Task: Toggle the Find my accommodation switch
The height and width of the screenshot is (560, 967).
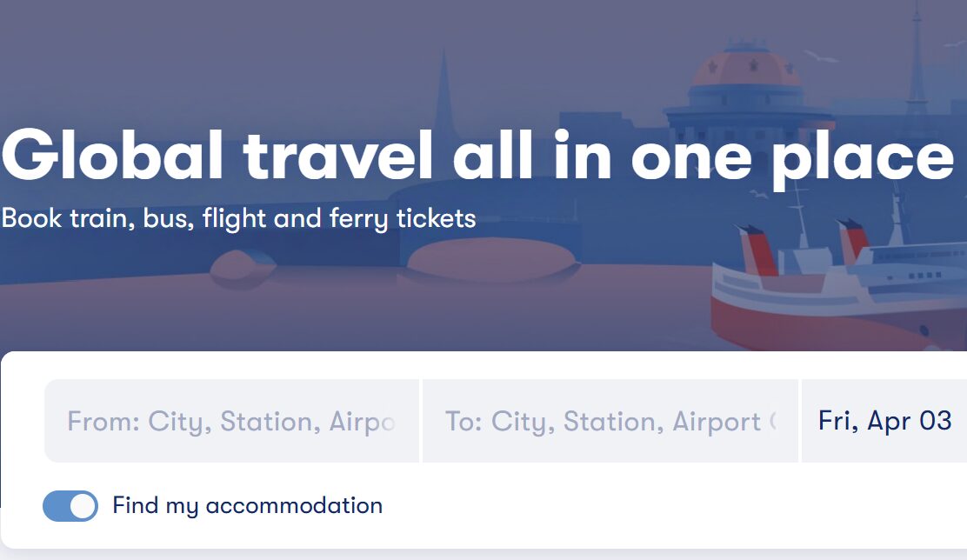Action: [70, 506]
